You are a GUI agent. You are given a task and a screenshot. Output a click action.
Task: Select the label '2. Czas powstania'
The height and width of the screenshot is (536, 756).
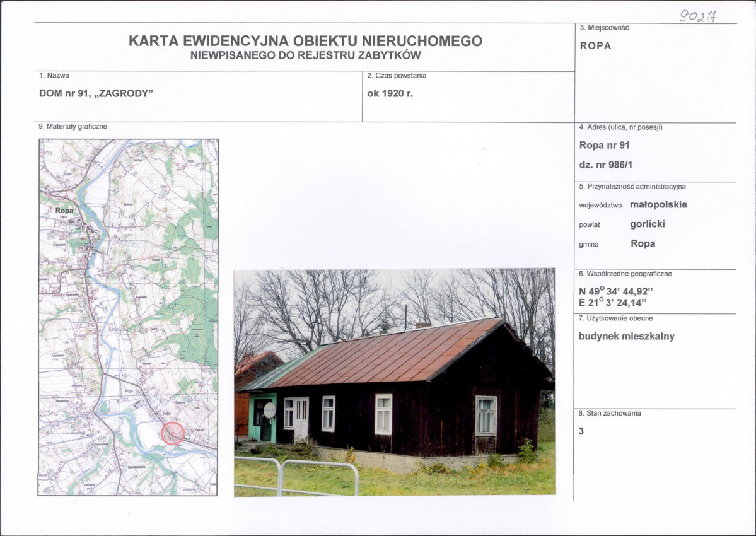(397, 76)
